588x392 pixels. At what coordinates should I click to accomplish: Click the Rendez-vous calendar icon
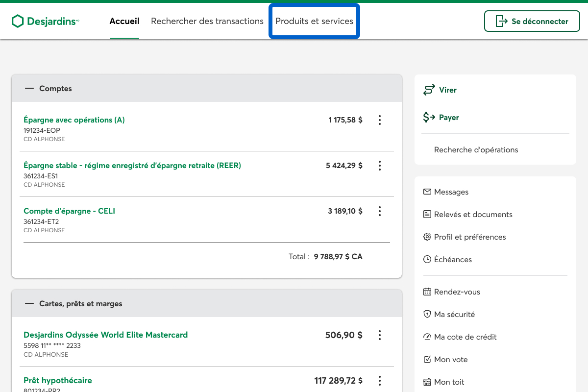pos(427,292)
